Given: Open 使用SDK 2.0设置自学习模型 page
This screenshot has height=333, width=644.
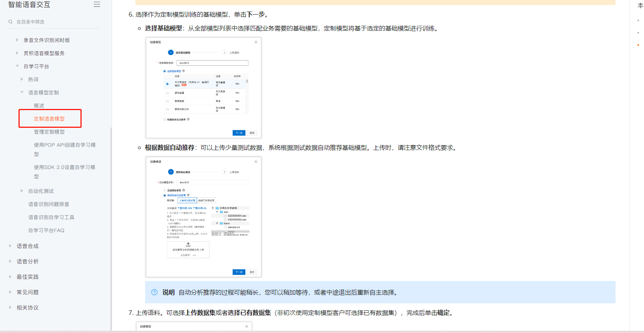Looking at the screenshot, I should (x=65, y=172).
